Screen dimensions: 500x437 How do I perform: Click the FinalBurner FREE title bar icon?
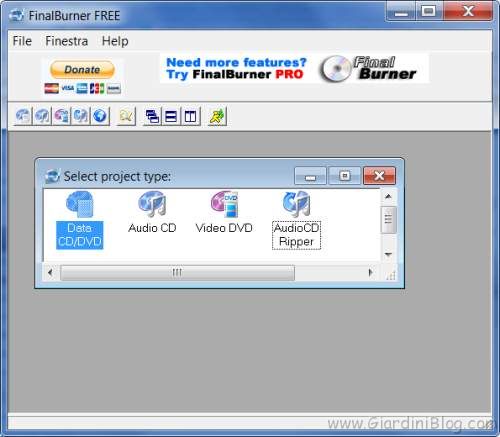(16, 15)
